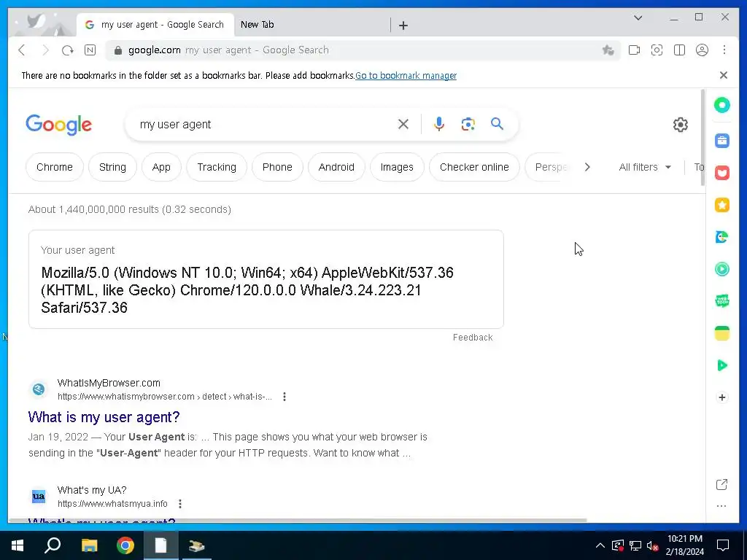Bookmark this page with the star icon
Image resolution: width=747 pixels, height=560 pixels.
click(x=608, y=50)
